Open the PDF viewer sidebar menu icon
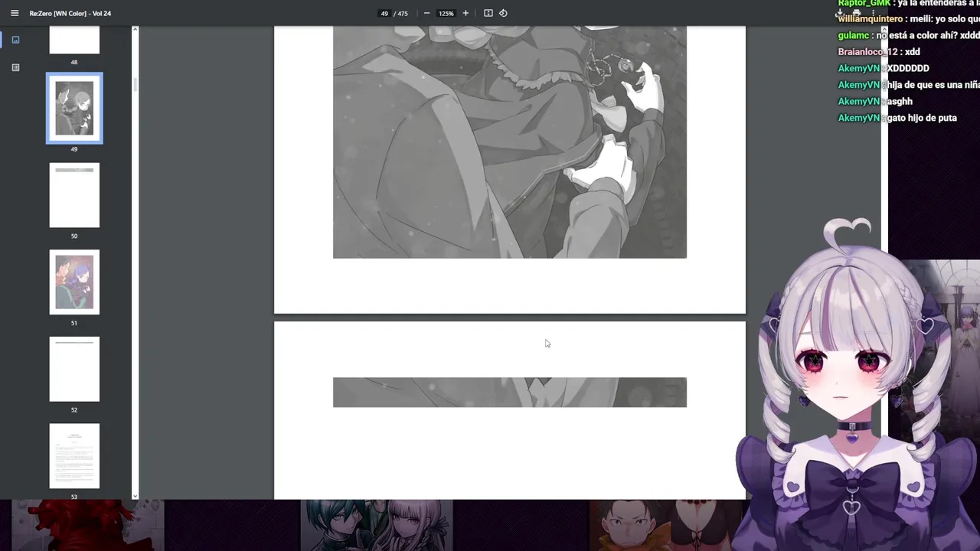The height and width of the screenshot is (551, 980). coord(14,13)
